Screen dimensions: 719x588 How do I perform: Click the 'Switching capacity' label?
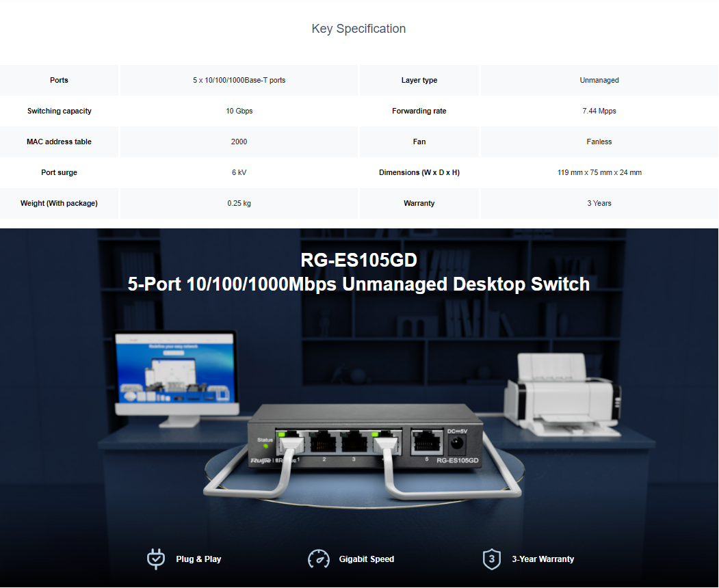(x=59, y=111)
